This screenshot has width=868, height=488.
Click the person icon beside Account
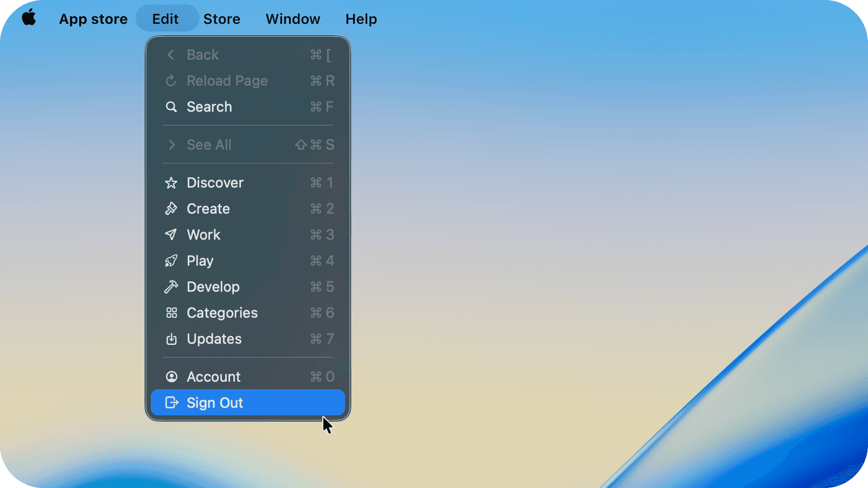(x=171, y=377)
